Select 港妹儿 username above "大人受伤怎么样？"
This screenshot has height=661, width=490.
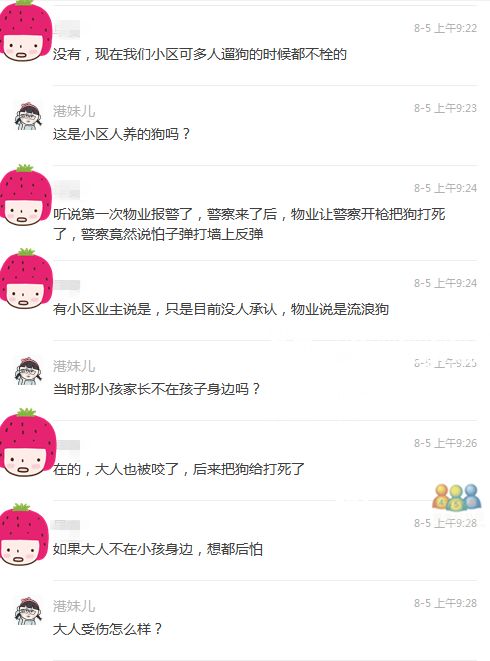(74, 606)
